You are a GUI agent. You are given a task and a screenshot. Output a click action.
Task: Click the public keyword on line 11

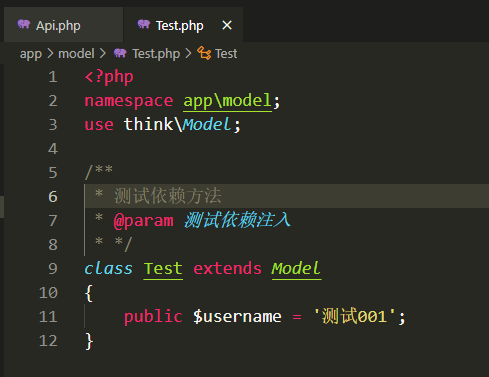coord(153,317)
